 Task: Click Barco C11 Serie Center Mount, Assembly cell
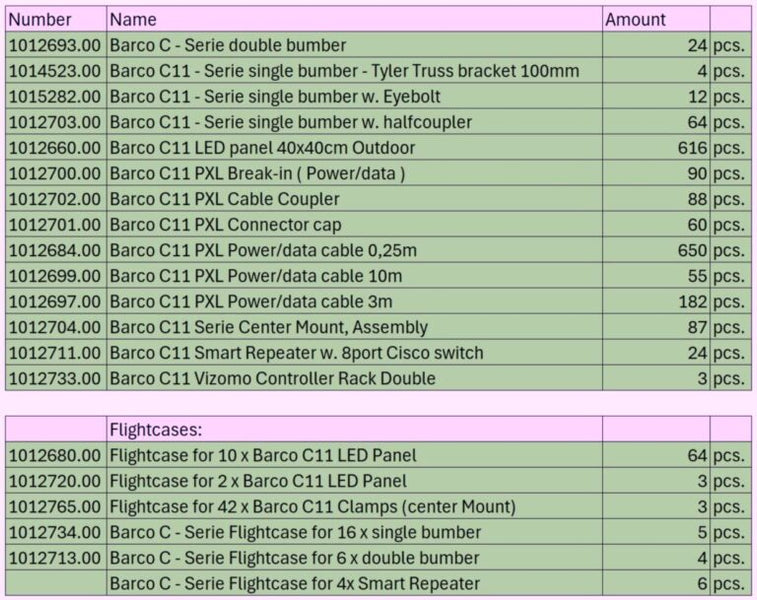[354, 327]
